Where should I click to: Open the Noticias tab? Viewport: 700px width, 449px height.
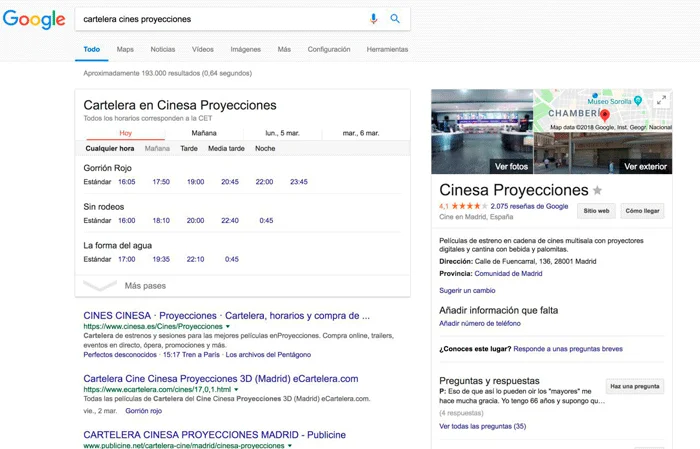click(x=162, y=49)
